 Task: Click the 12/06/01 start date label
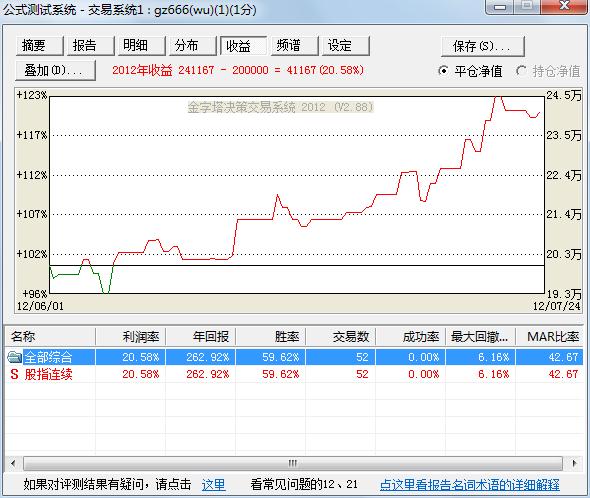(40, 306)
